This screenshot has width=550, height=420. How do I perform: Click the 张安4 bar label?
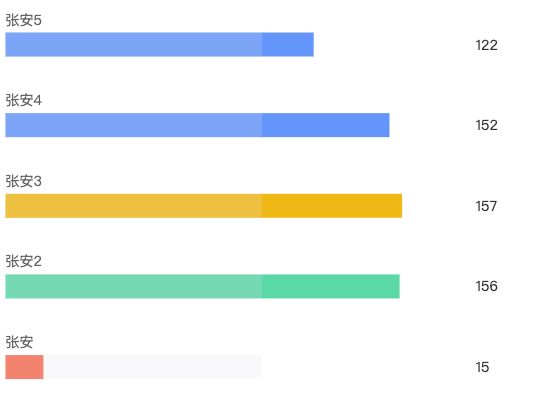[24, 100]
